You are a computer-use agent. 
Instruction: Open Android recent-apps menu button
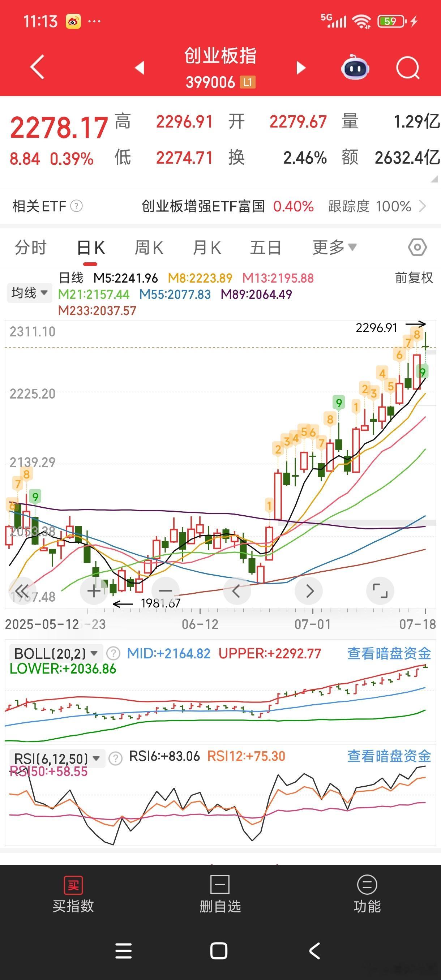(124, 951)
